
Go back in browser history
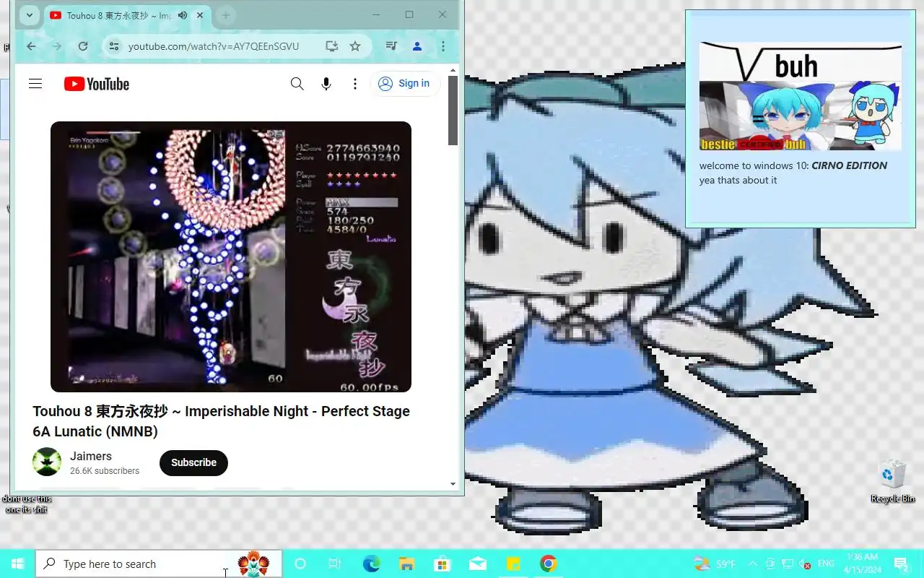point(31,46)
